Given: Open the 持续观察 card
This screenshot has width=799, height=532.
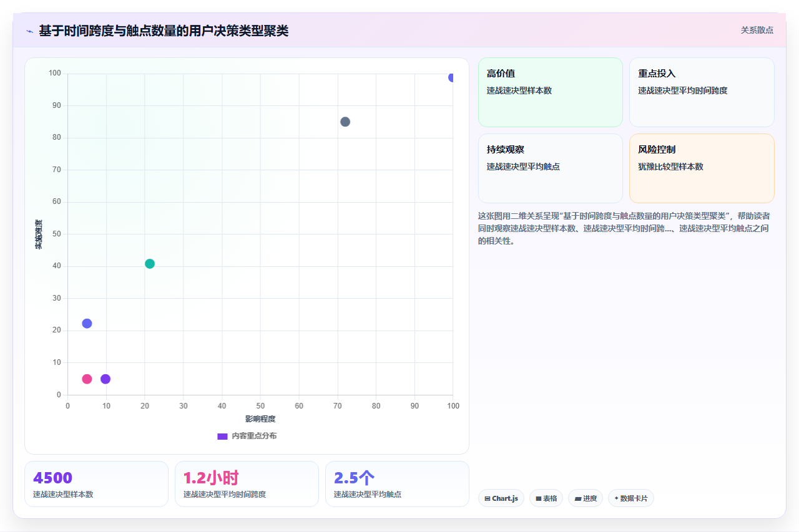Looking at the screenshot, I should [551, 168].
